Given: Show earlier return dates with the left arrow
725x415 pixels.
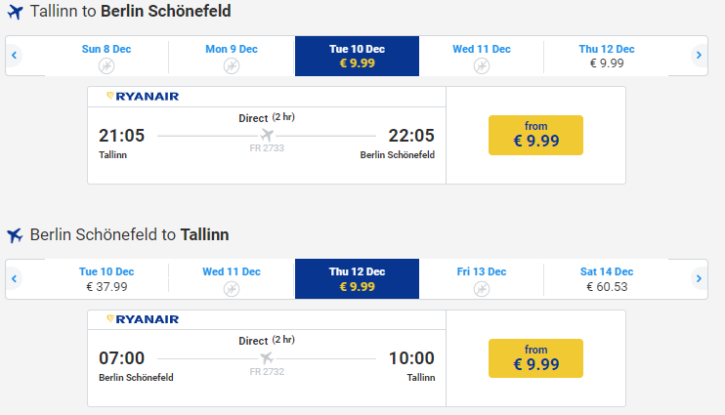Looking at the screenshot, I should tap(14, 279).
